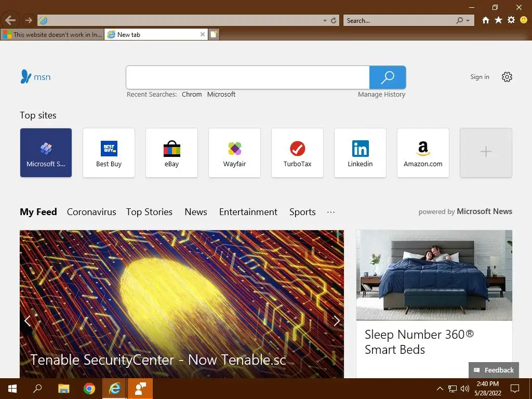Click the blue MSN search button
Screen dimensions: 532x399
[388, 77]
